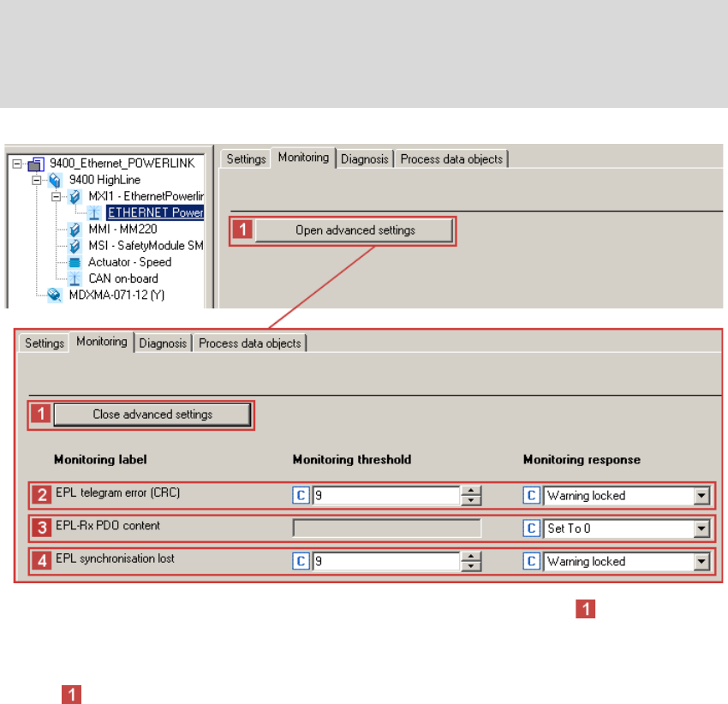Click C icon beside synchronisation lost response
Image resolution: width=728 pixels, height=704 pixels.
coord(532,561)
